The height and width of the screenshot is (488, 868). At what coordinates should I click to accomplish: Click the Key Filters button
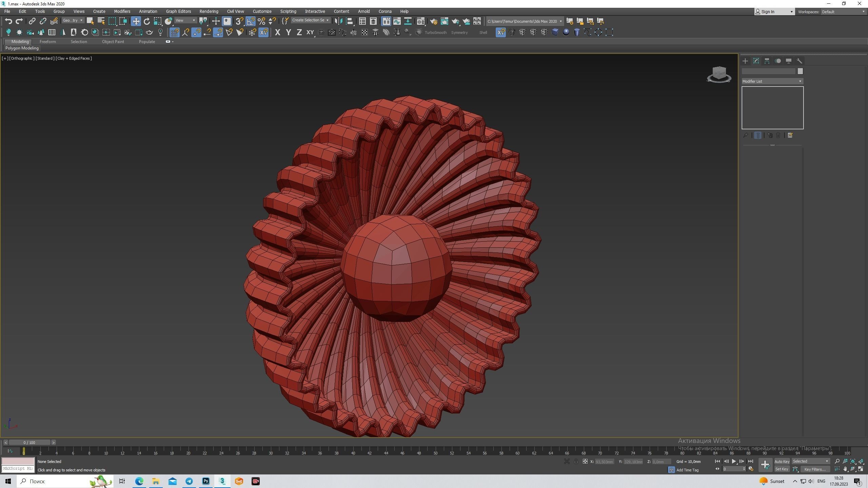click(815, 469)
